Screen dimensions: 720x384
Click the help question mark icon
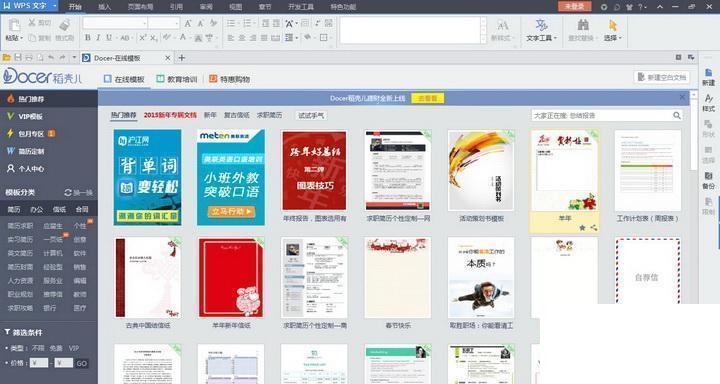coord(641,7)
